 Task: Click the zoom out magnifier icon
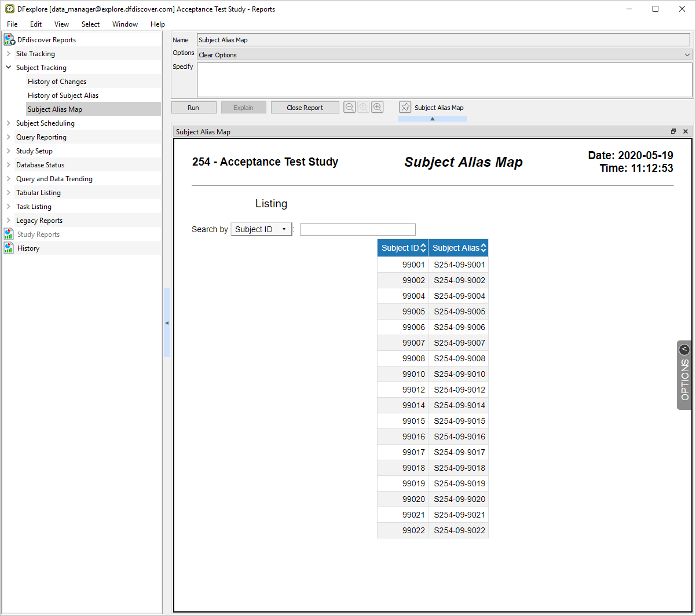pyautogui.click(x=349, y=107)
